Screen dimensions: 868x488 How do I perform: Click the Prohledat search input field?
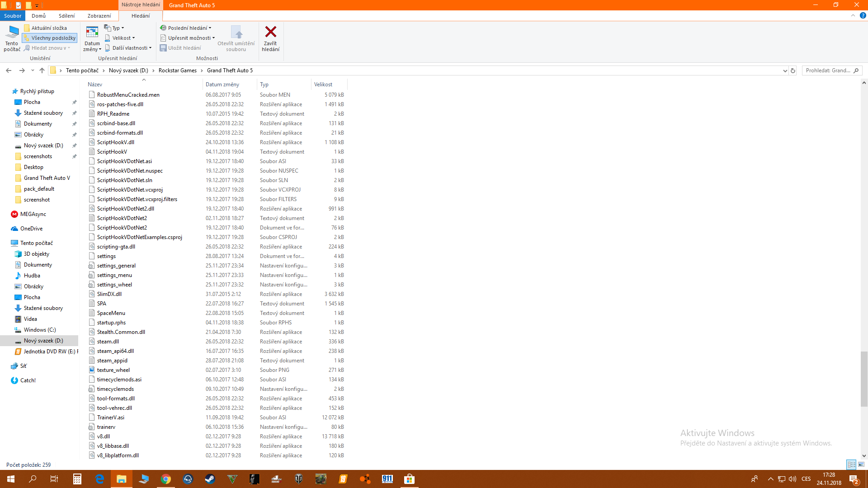827,70
